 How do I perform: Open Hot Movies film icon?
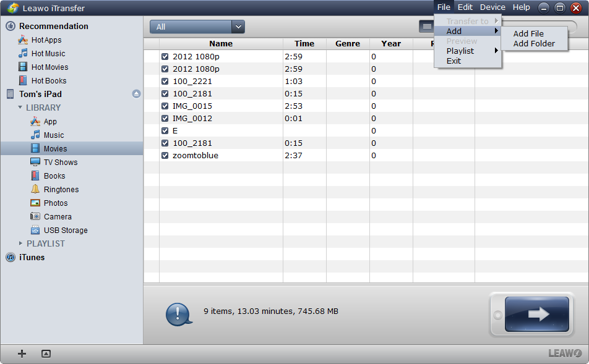click(23, 67)
